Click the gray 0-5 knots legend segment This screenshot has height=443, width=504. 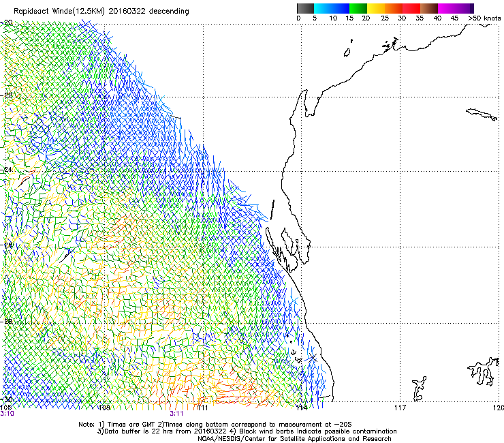305,8
